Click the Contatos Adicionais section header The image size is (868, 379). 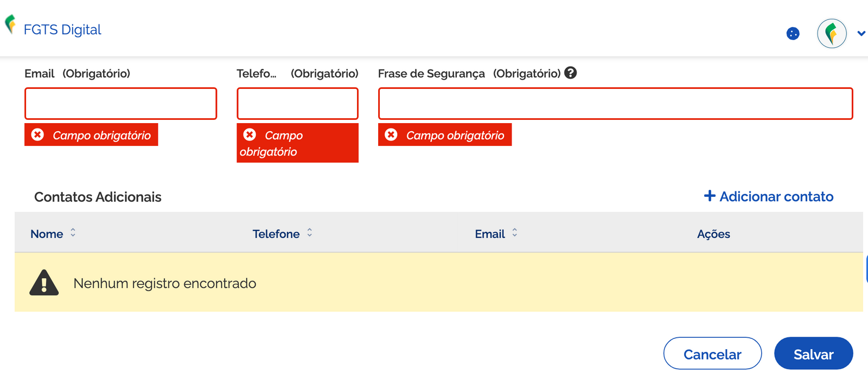pyautogui.click(x=98, y=197)
